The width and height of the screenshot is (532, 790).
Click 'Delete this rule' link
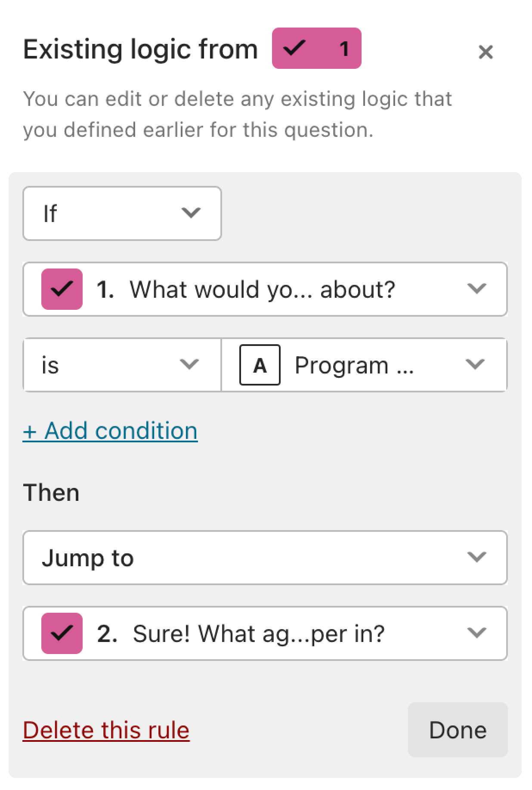[x=106, y=730]
